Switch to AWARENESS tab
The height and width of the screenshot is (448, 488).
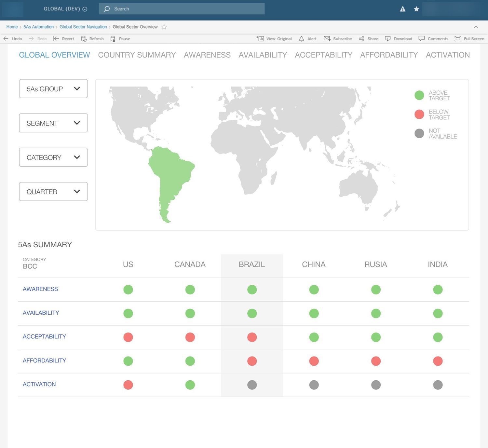tap(207, 55)
